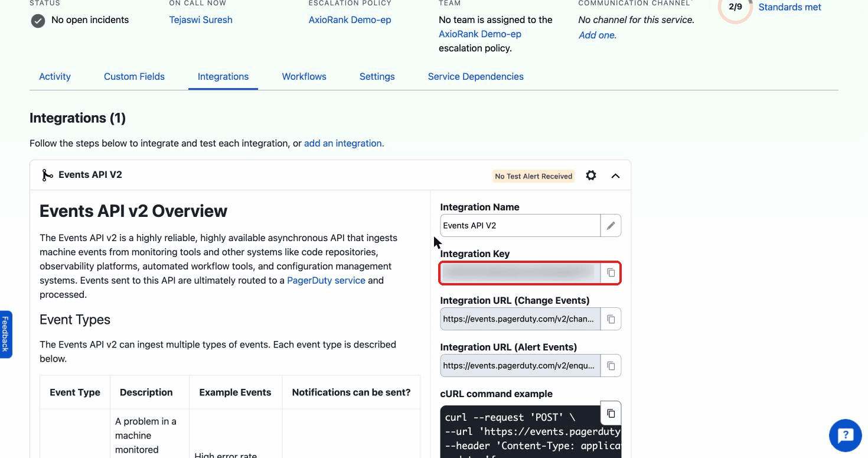Click the Integrations (1) heading
The image size is (868, 458).
(77, 118)
